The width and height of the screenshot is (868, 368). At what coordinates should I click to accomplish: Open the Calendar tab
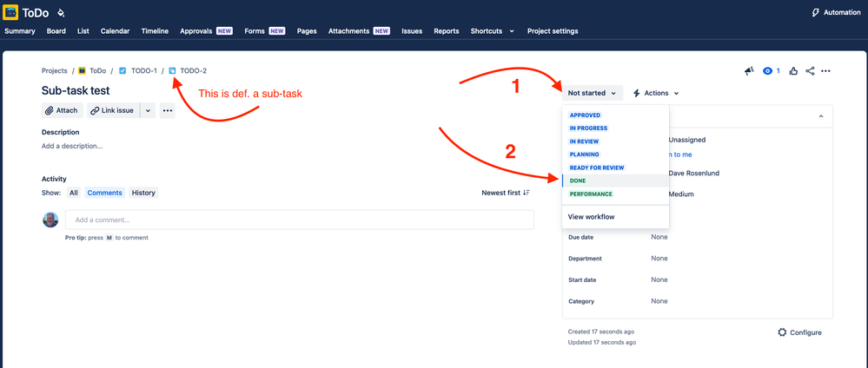click(116, 31)
